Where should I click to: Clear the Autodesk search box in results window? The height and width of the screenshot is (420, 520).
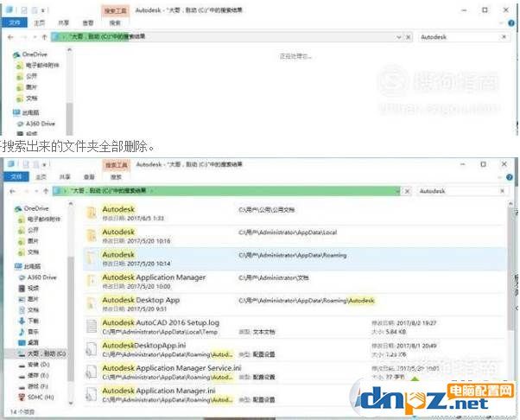coord(503,191)
